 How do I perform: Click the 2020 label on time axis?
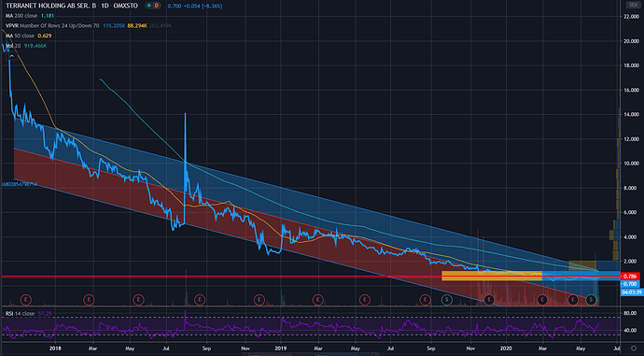pos(506,349)
